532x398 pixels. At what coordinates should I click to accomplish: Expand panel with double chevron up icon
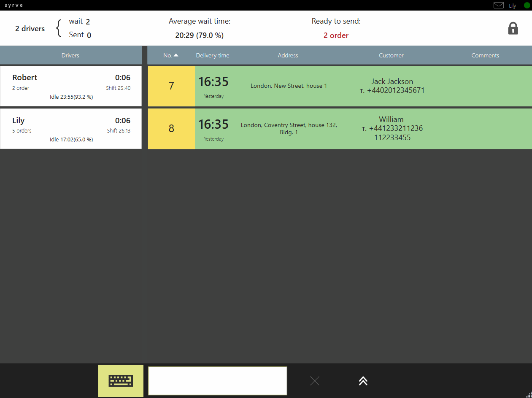(363, 381)
